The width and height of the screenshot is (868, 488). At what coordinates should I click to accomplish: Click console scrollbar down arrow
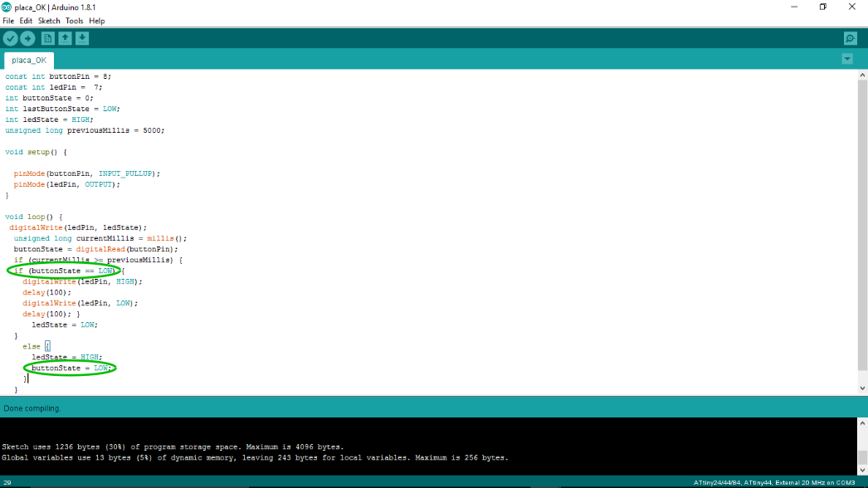[862, 471]
